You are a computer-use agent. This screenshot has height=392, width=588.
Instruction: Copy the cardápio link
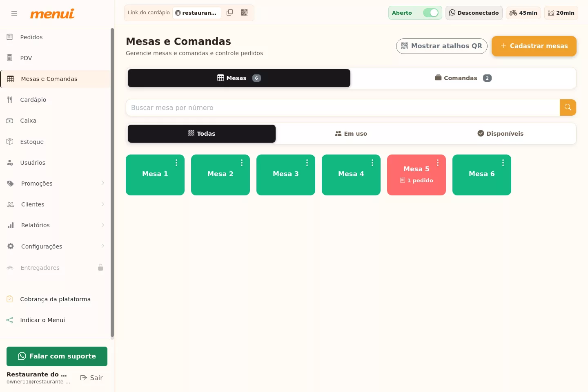230,13
